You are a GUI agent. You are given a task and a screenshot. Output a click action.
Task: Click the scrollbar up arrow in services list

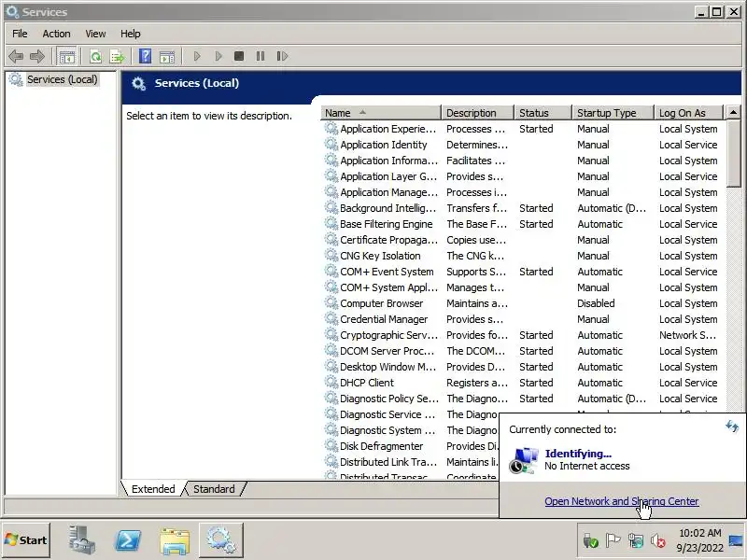tap(733, 112)
